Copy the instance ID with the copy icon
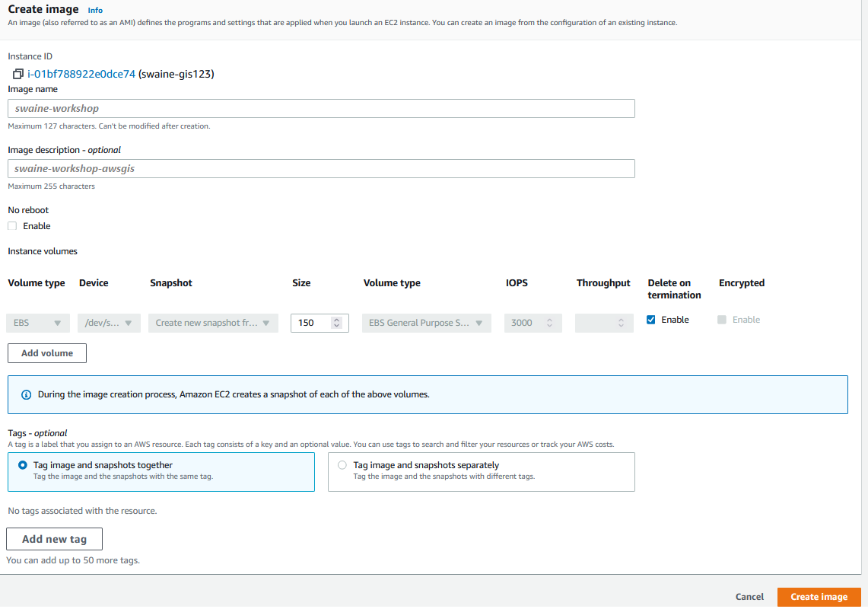The height and width of the screenshot is (609, 868). click(x=17, y=74)
